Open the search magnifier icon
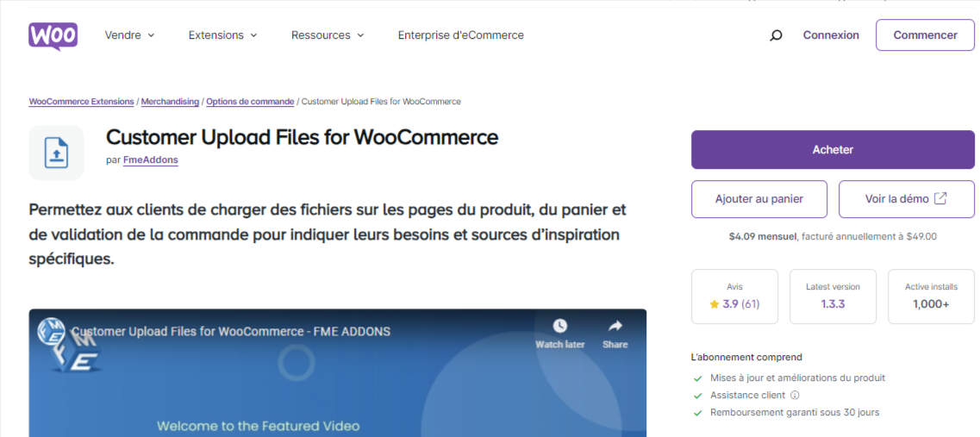 click(776, 35)
